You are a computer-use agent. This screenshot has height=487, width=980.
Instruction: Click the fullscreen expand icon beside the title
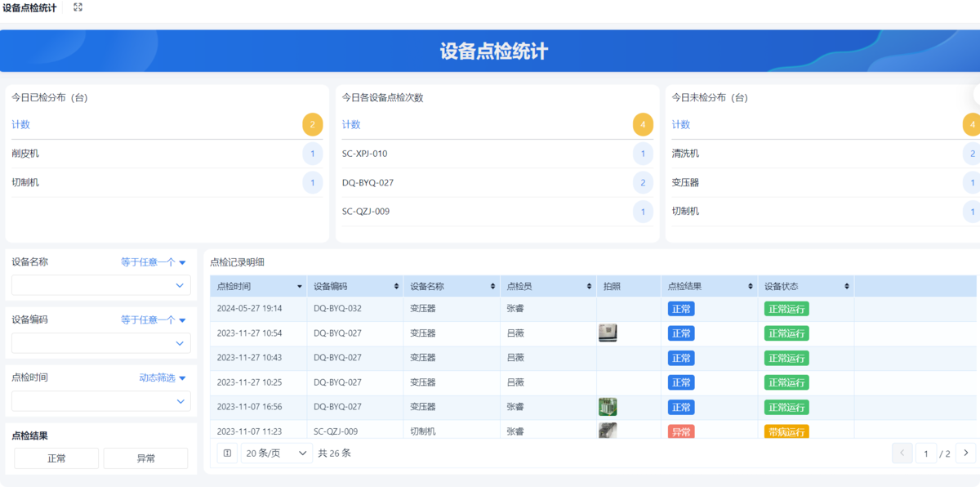78,7
